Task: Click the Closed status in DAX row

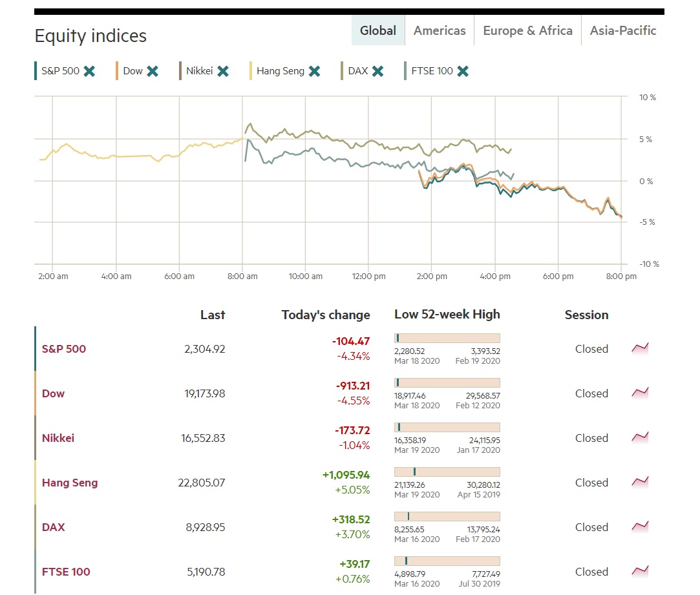Action: tap(591, 528)
